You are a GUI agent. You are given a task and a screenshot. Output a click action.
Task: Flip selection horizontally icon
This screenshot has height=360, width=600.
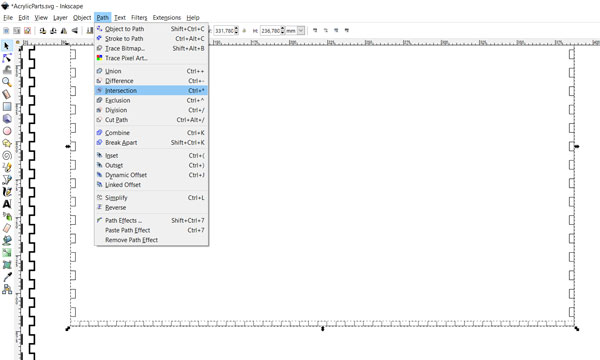click(x=64, y=30)
